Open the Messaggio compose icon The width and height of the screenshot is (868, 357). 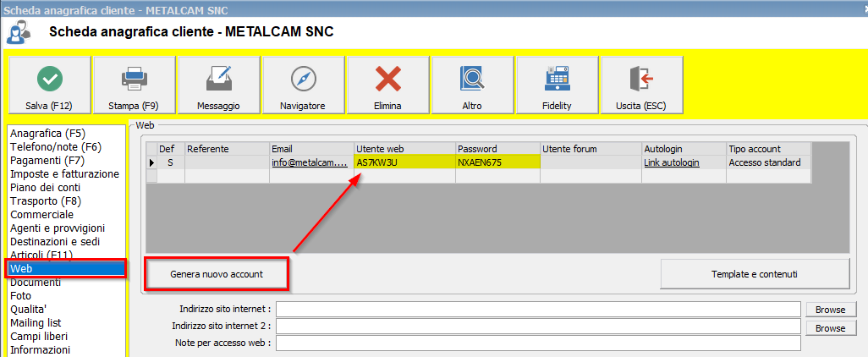[x=218, y=79]
